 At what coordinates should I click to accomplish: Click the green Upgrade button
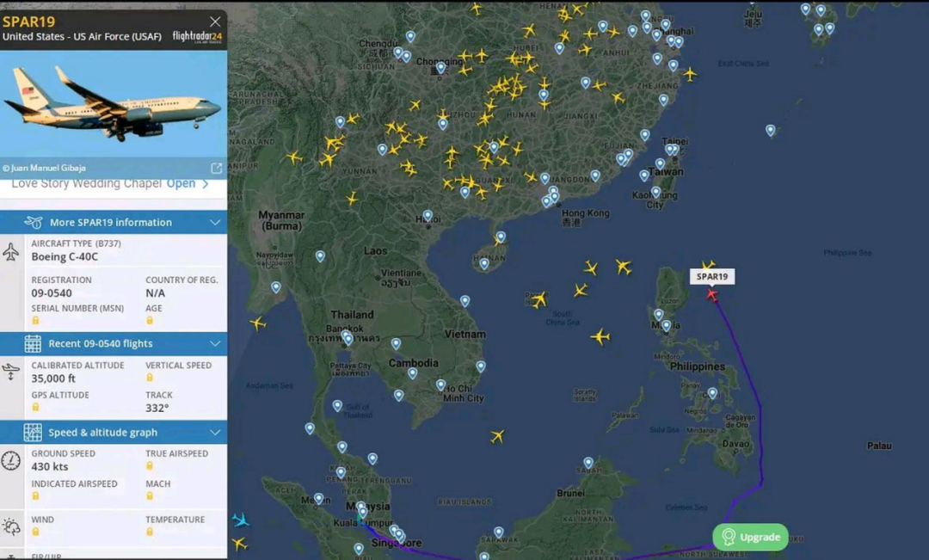pyautogui.click(x=750, y=536)
